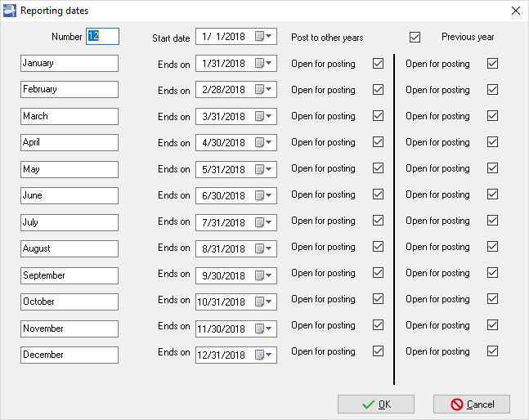Click the application icon in title bar
529x420 pixels.
tap(9, 11)
